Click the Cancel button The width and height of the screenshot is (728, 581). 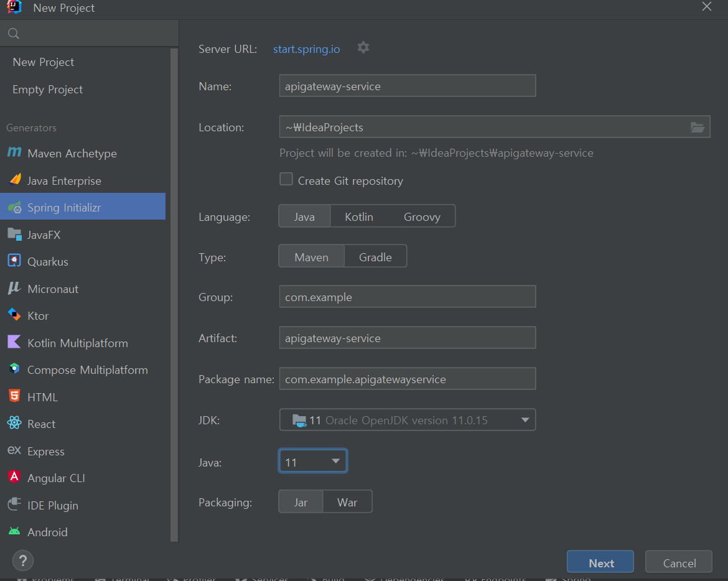[x=679, y=562]
